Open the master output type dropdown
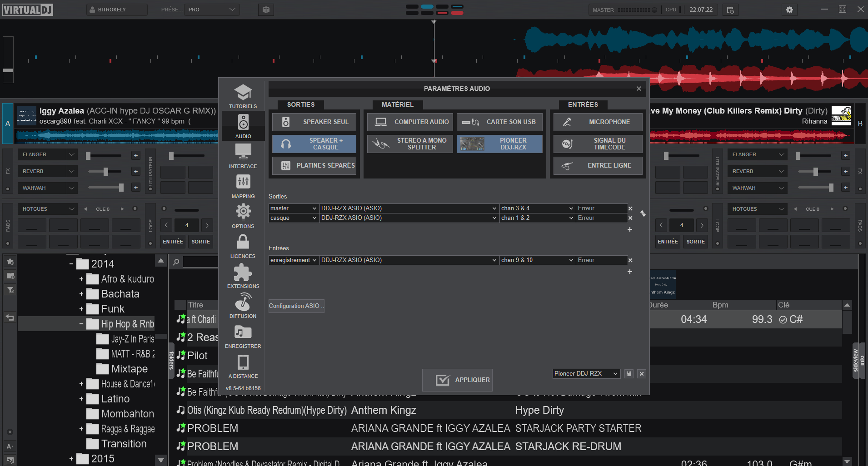 click(294, 208)
